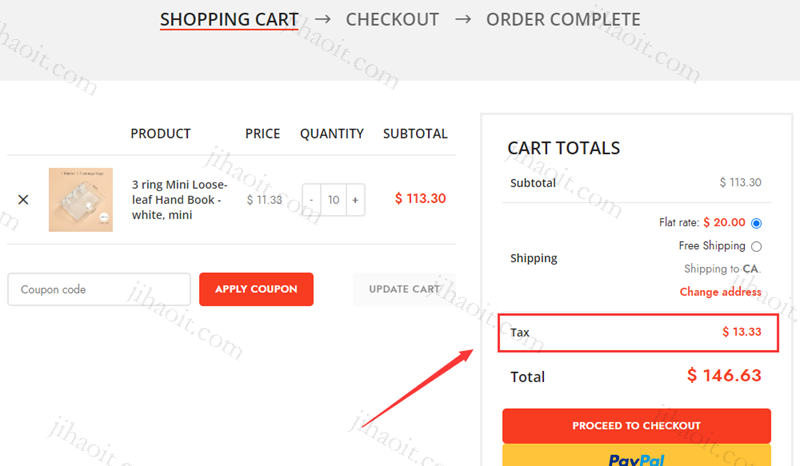Decrease quantity with minus button
This screenshot has height=466, width=800.
click(x=311, y=200)
